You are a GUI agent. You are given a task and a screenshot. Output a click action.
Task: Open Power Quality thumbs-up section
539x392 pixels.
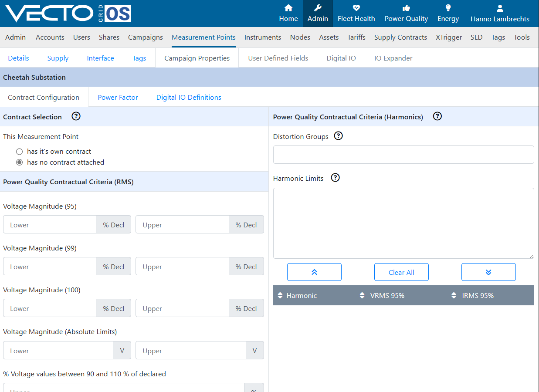[406, 14]
